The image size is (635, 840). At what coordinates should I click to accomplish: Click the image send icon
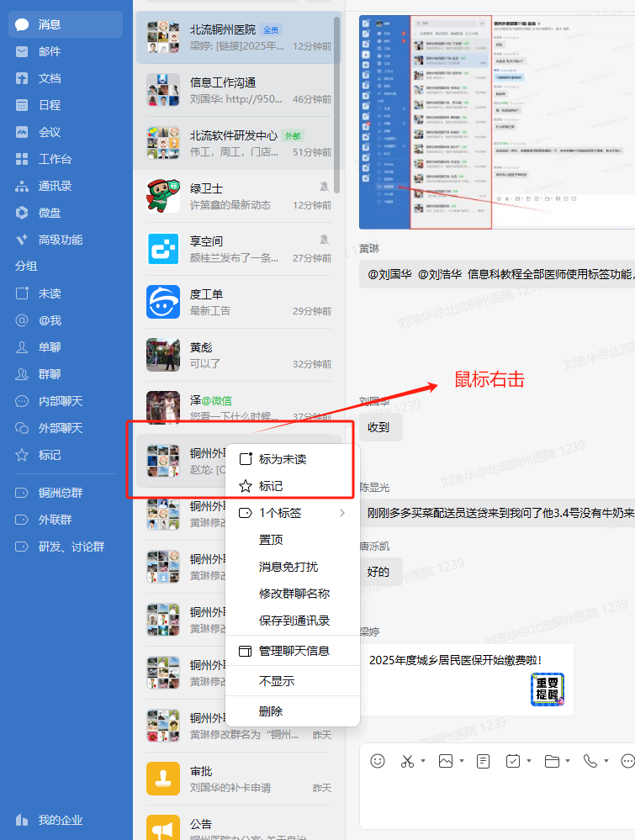coord(446,761)
